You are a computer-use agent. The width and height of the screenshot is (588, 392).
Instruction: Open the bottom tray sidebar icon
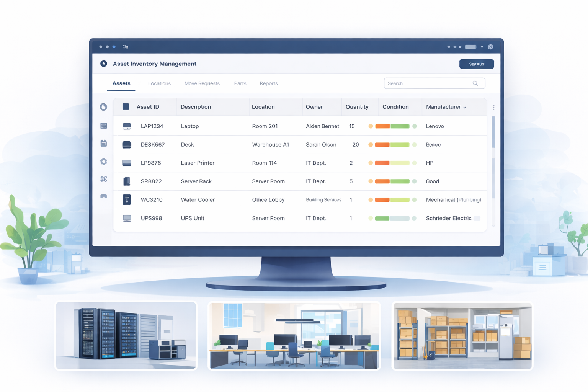click(x=104, y=196)
